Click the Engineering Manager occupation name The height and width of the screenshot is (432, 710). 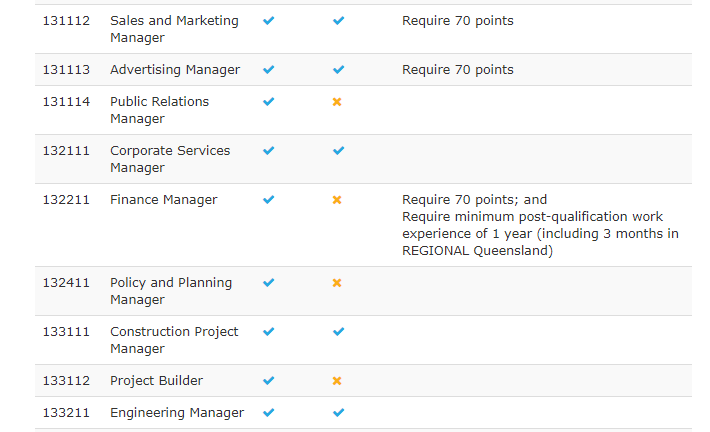point(177,413)
